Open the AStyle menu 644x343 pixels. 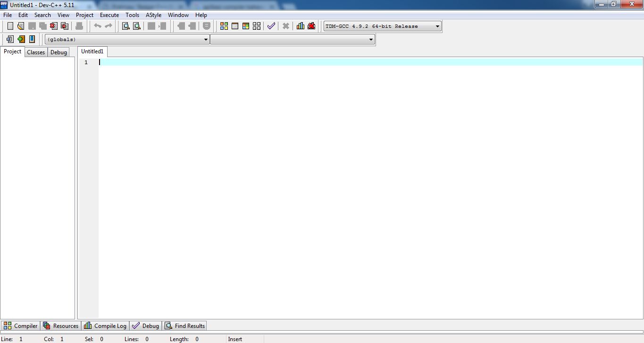pyautogui.click(x=154, y=15)
